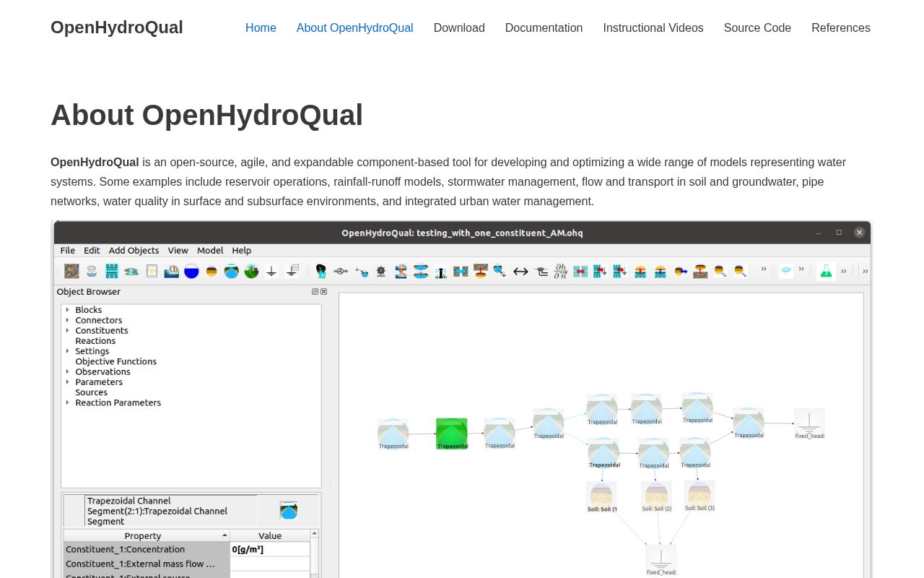Select the trapezoidal channel blue toolbar icon
Viewport: 924px width, 578px height.
[x=231, y=271]
